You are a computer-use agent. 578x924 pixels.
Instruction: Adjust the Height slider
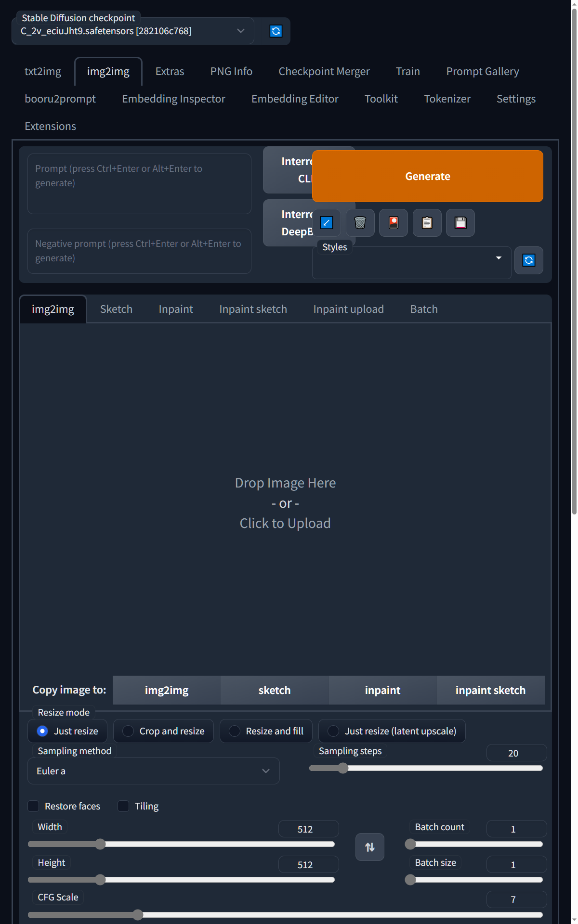(181, 880)
